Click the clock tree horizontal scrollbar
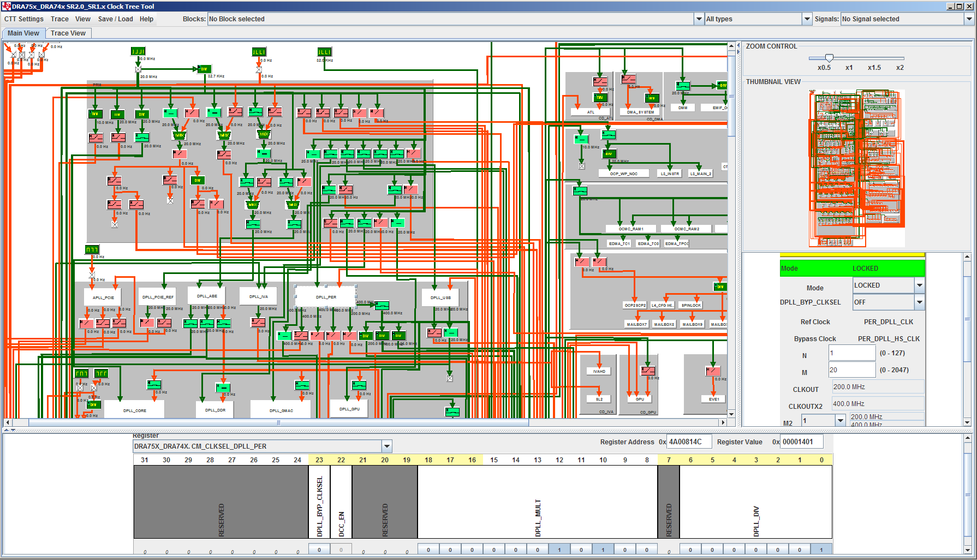 coord(278,422)
